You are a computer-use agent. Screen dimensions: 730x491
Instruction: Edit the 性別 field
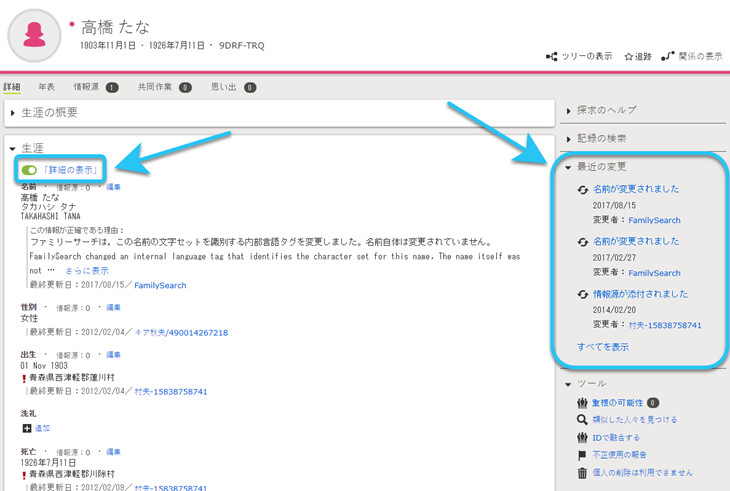[114, 308]
